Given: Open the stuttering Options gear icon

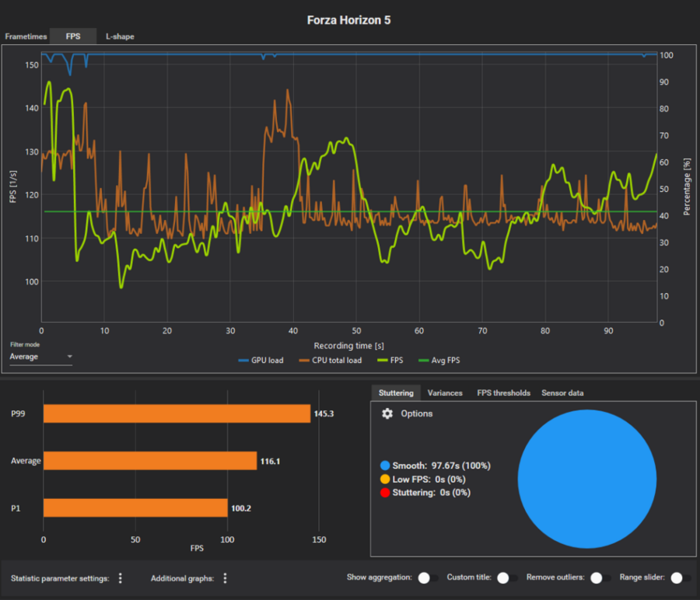Looking at the screenshot, I should (x=387, y=413).
